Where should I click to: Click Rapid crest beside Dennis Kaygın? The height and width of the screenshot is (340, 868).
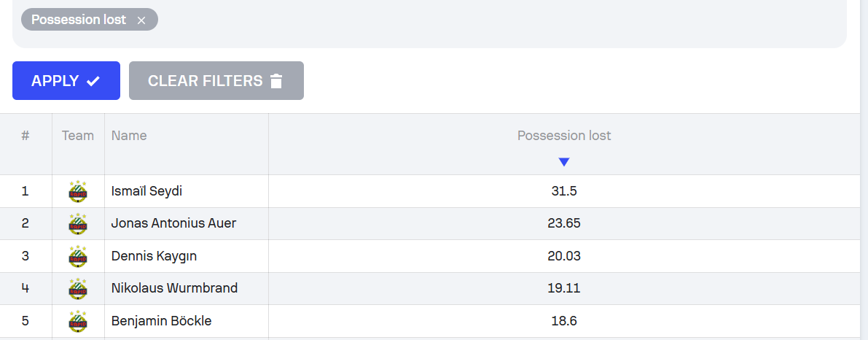click(x=78, y=256)
